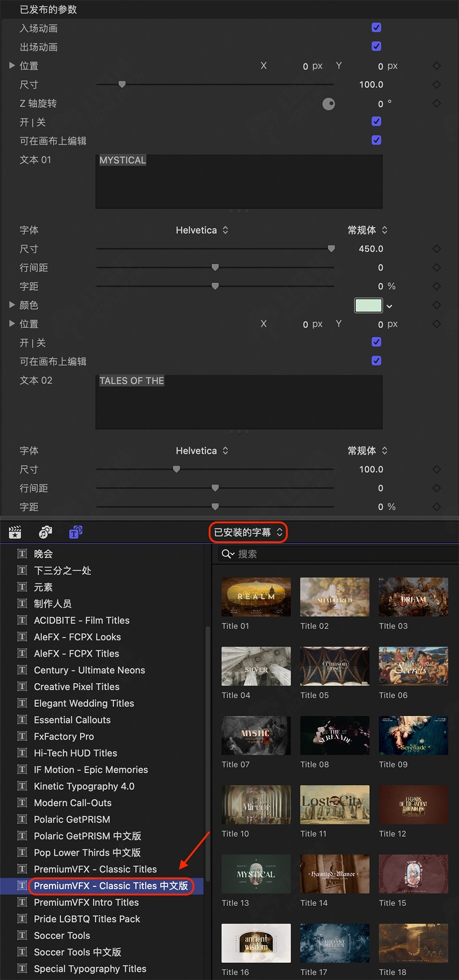Click 行间距 slider under 文本 01
This screenshot has height=980, width=459.
tap(215, 267)
